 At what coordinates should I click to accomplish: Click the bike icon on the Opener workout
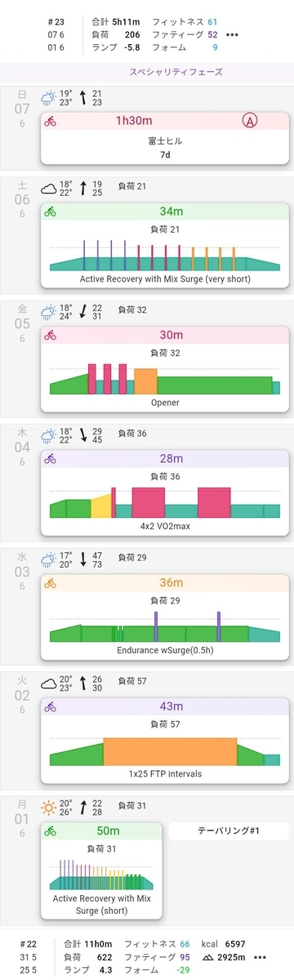click(x=51, y=335)
